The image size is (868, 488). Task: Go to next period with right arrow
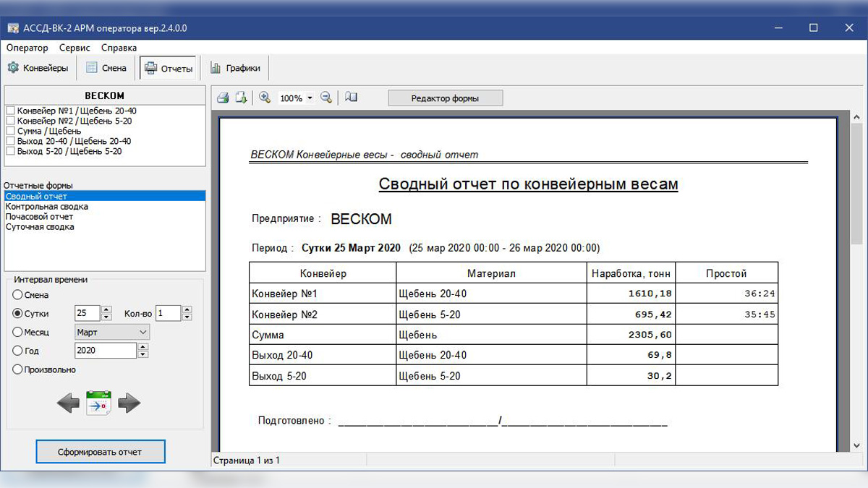pyautogui.click(x=129, y=403)
